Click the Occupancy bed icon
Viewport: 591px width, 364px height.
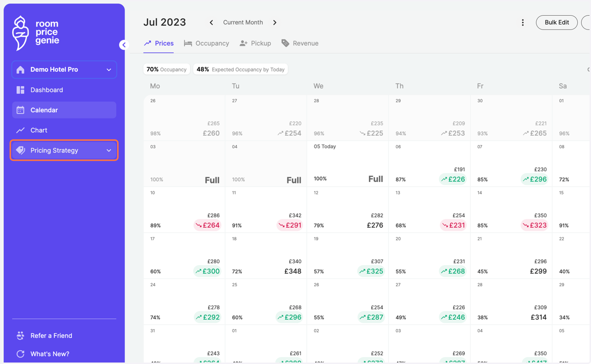click(x=188, y=43)
